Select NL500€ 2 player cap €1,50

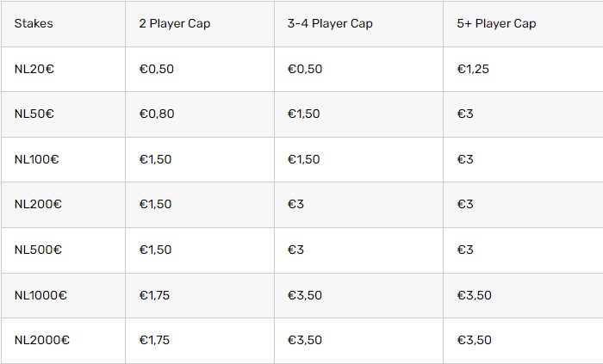point(155,250)
